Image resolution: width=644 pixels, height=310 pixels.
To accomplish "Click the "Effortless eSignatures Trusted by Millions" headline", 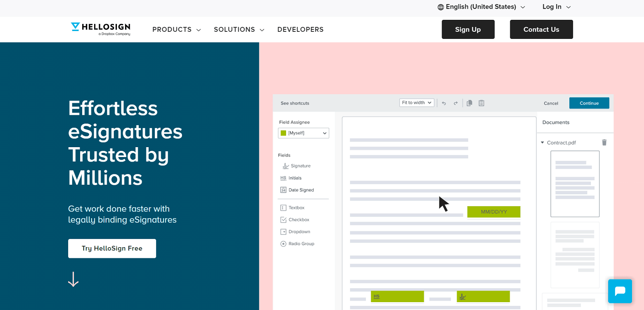I will (125, 143).
